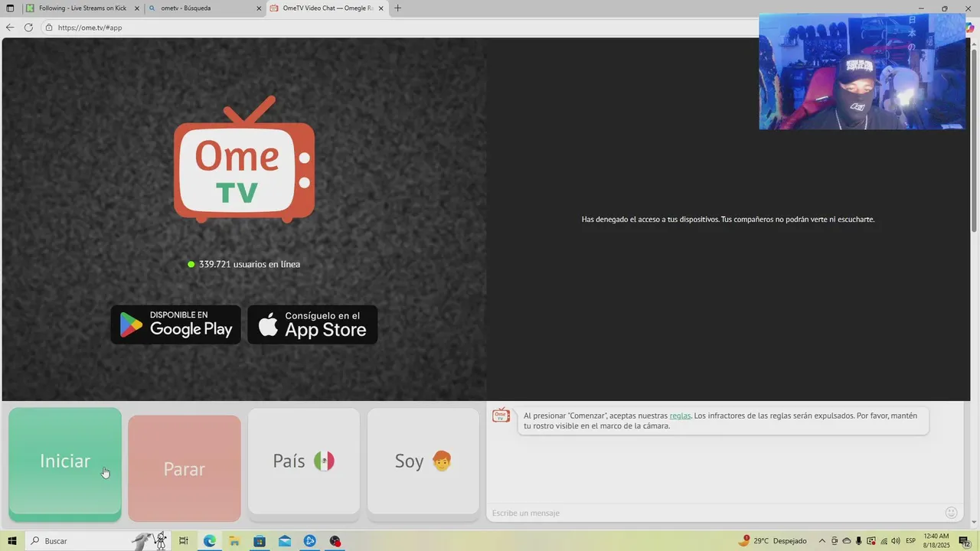
Task: Open the Wi-Fi network tray icon
Action: (884, 541)
